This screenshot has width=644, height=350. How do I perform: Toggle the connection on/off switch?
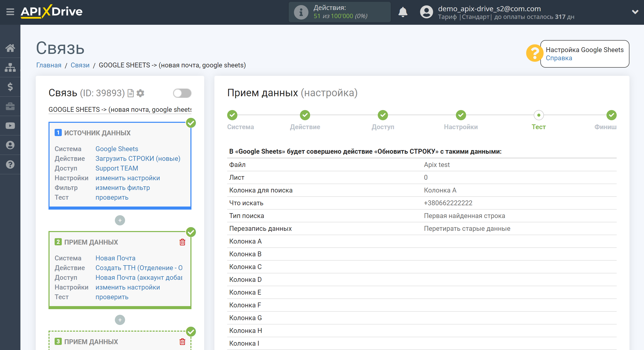(182, 93)
